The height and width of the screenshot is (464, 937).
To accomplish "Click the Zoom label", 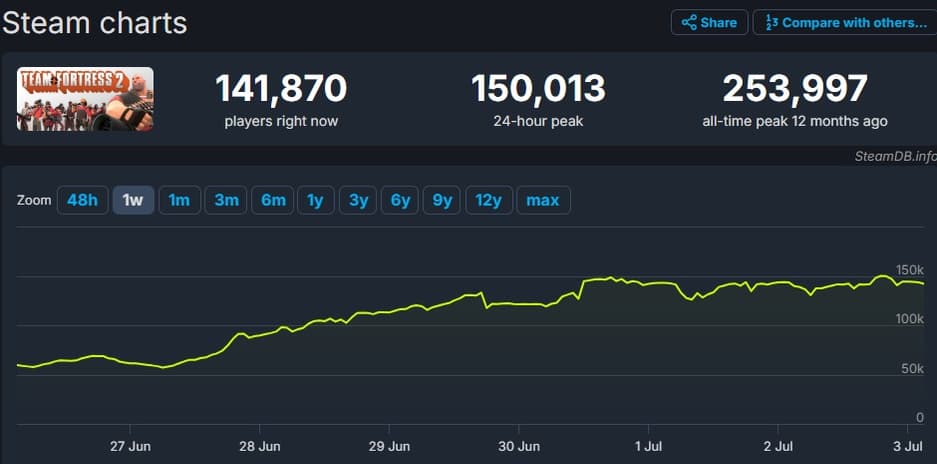I will [x=34, y=200].
